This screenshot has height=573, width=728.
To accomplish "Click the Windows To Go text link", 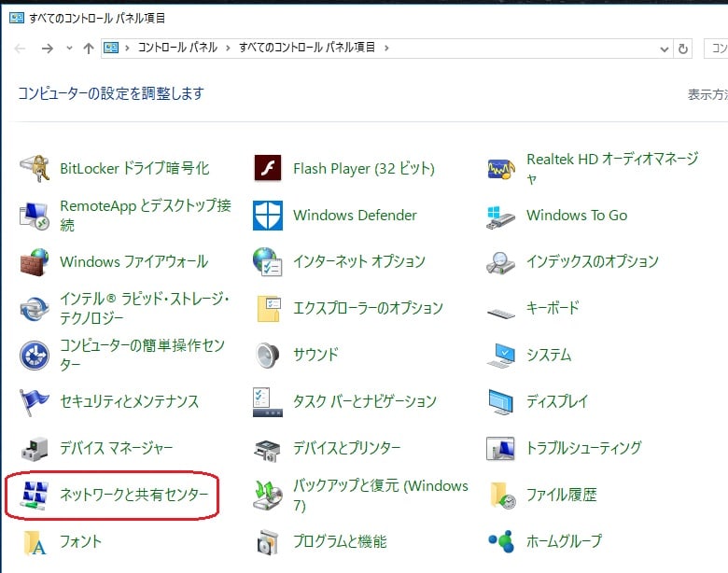I will tap(577, 216).
